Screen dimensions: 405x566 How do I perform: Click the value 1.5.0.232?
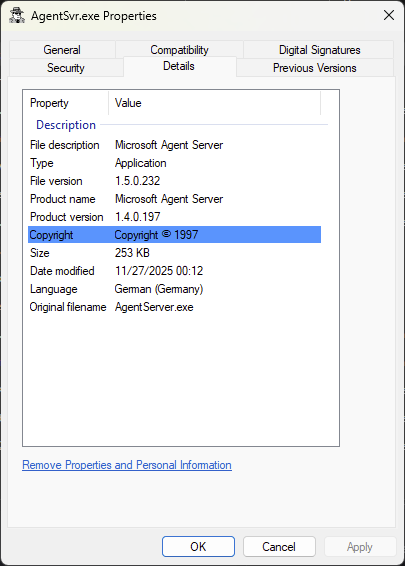point(138,181)
